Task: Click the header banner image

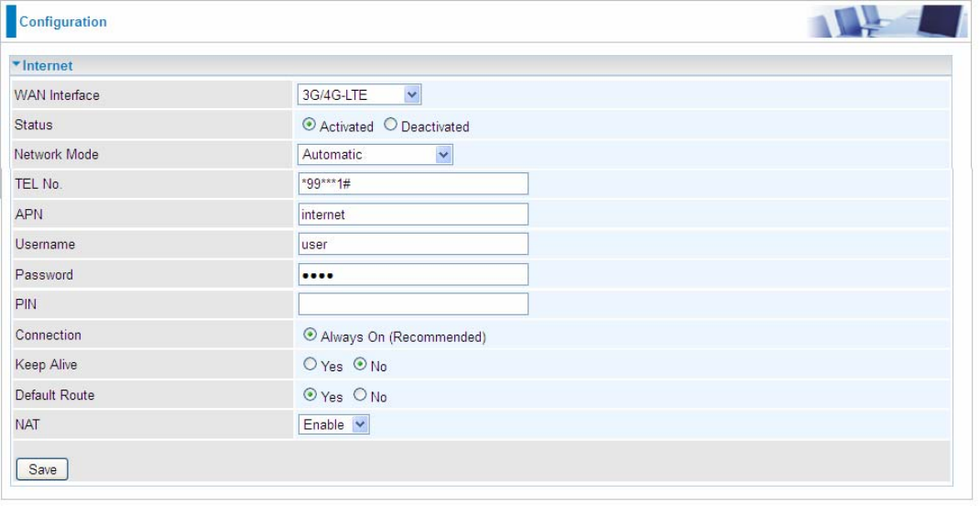Action: click(887, 21)
